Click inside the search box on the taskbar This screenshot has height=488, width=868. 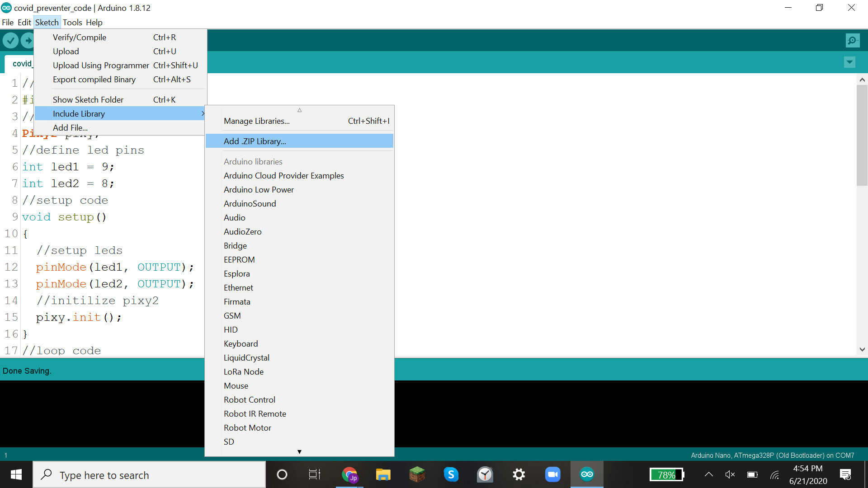click(x=149, y=474)
